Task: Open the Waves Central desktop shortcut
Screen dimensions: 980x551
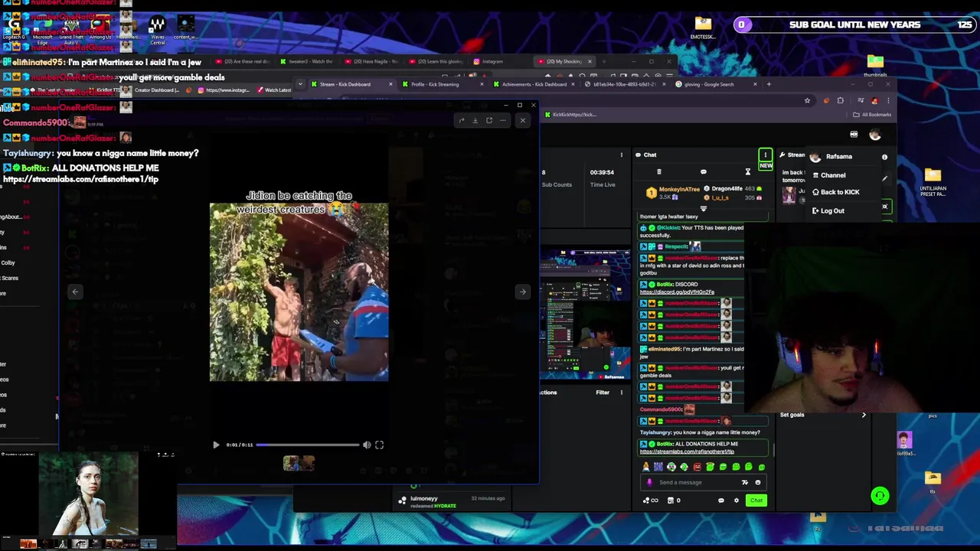Action: tap(157, 29)
